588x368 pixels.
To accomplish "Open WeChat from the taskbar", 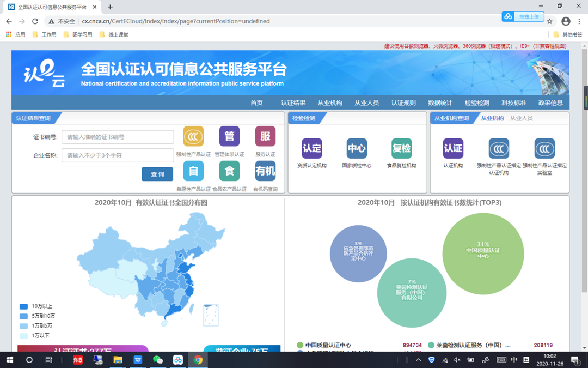I will (x=158, y=360).
